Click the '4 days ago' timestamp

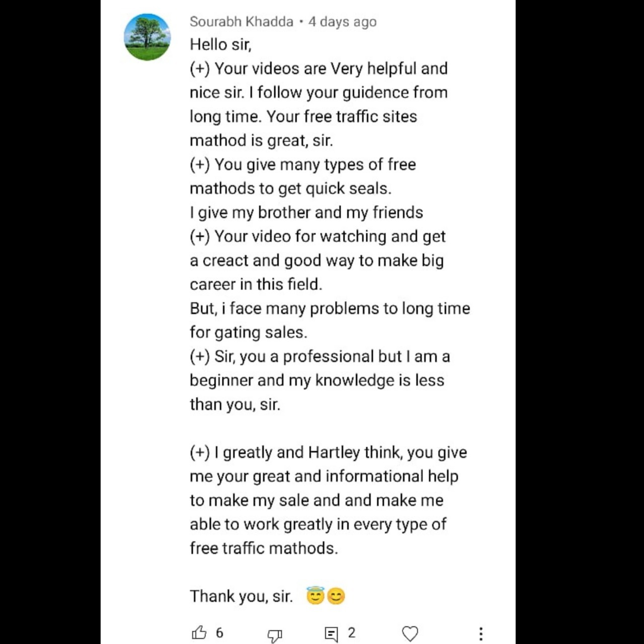point(343,22)
